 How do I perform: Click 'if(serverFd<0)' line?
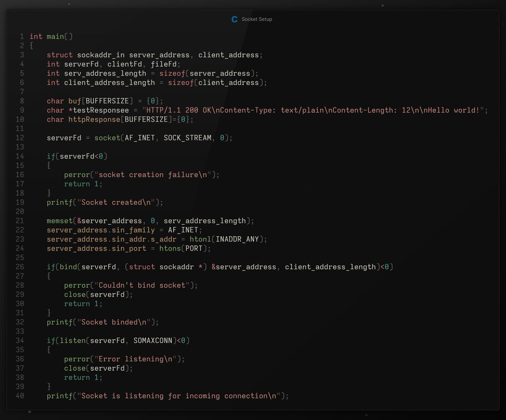pyautogui.click(x=77, y=156)
